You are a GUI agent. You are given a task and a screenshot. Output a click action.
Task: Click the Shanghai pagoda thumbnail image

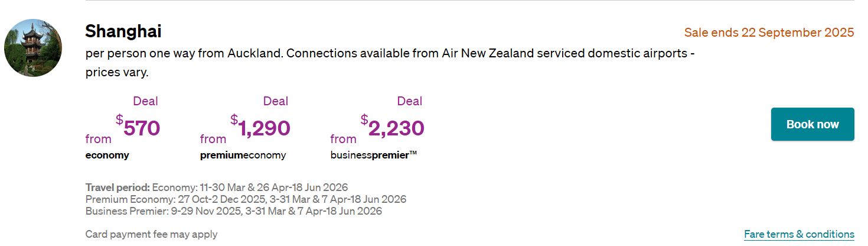pyautogui.click(x=33, y=48)
